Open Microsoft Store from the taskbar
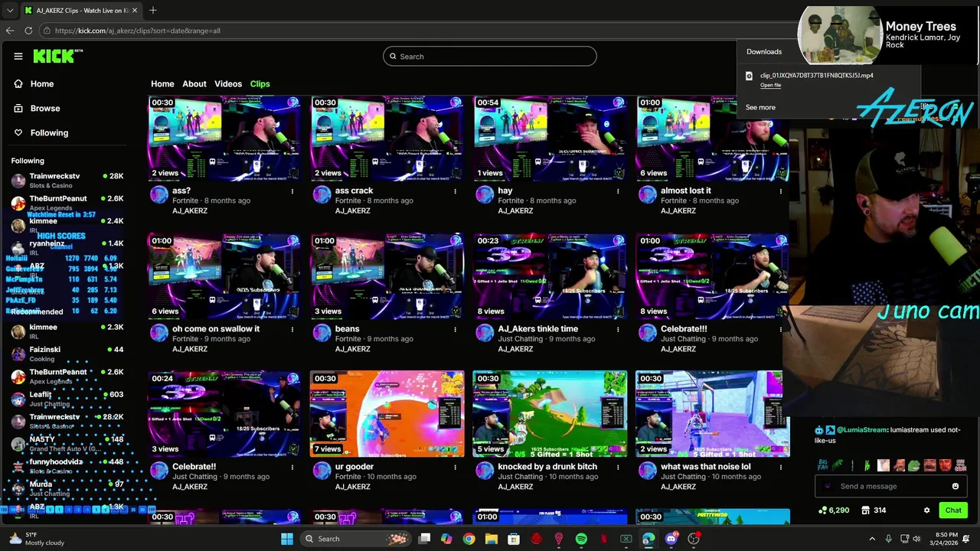 click(x=514, y=539)
